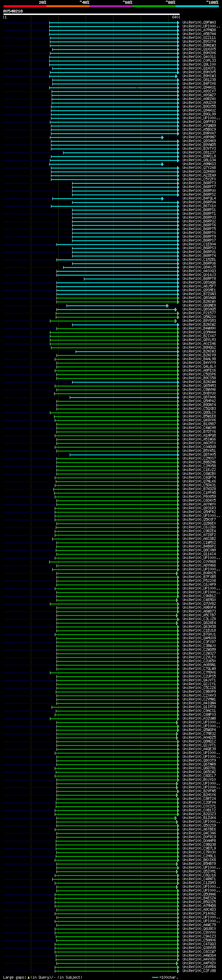Image resolution: width=222 pixels, height=980 pixels.
Task: Click hit label UniRef100_B9GX55
Action: click(x=199, y=106)
